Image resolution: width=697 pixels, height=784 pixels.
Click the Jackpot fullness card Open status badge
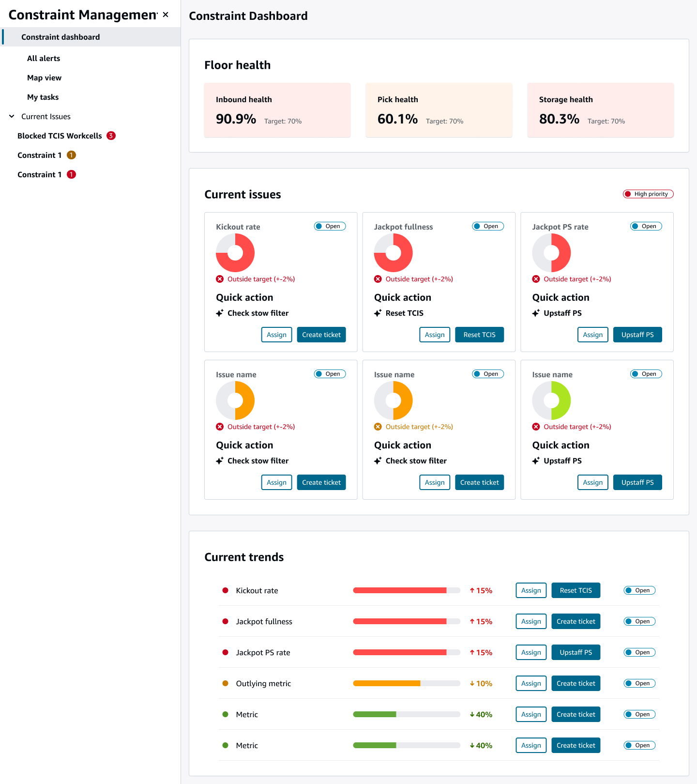488,226
